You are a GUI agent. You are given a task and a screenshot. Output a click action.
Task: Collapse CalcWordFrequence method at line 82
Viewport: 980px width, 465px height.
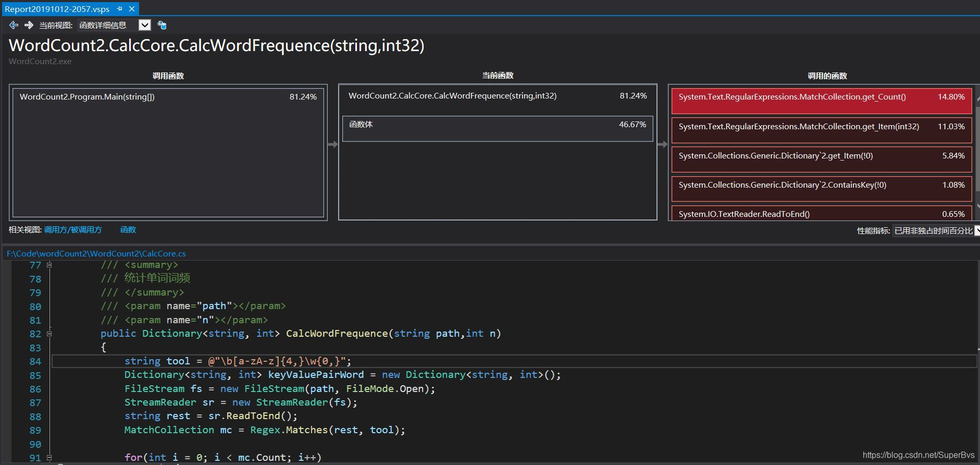pyautogui.click(x=49, y=334)
